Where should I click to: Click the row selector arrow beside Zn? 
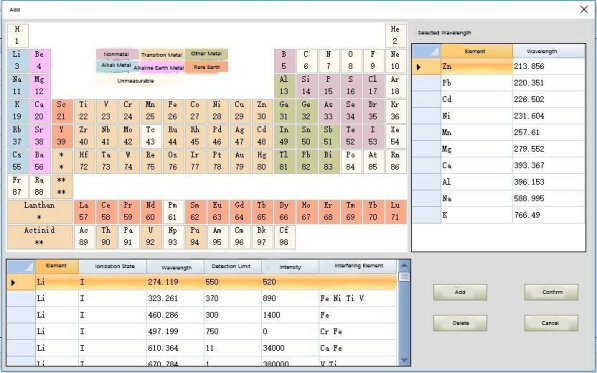coord(427,67)
